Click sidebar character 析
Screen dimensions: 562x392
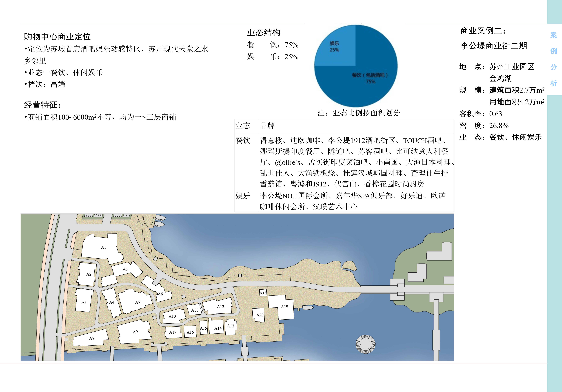point(554,83)
